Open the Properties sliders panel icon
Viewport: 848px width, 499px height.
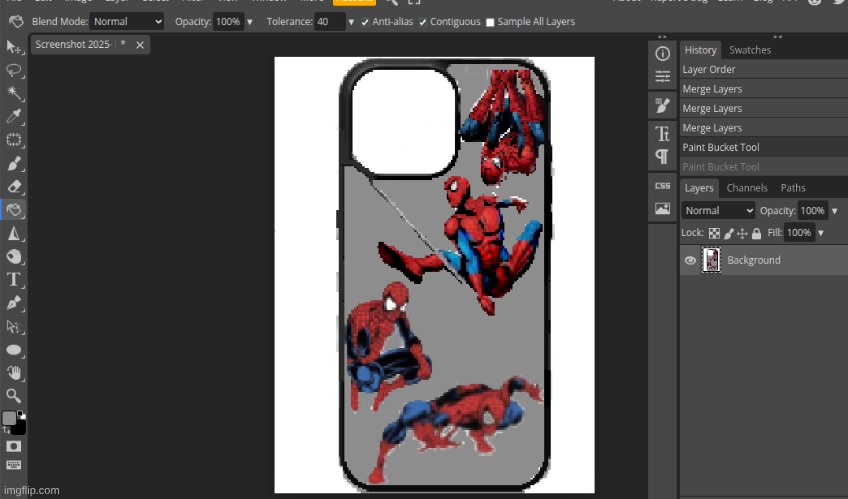pos(662,76)
